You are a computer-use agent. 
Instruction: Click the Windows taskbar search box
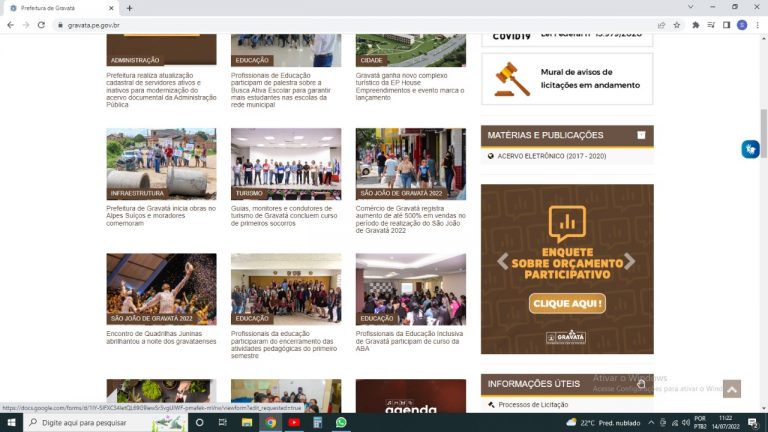tap(105, 422)
